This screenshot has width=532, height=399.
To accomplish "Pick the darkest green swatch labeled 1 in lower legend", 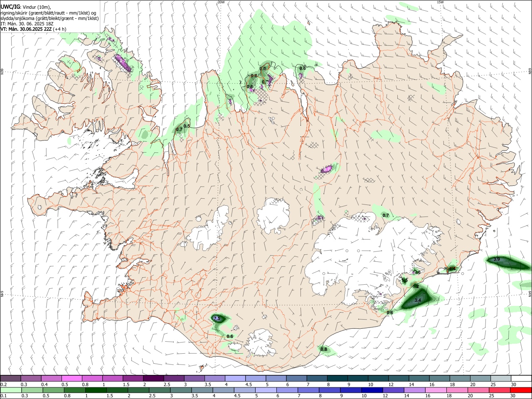I will [96, 390].
